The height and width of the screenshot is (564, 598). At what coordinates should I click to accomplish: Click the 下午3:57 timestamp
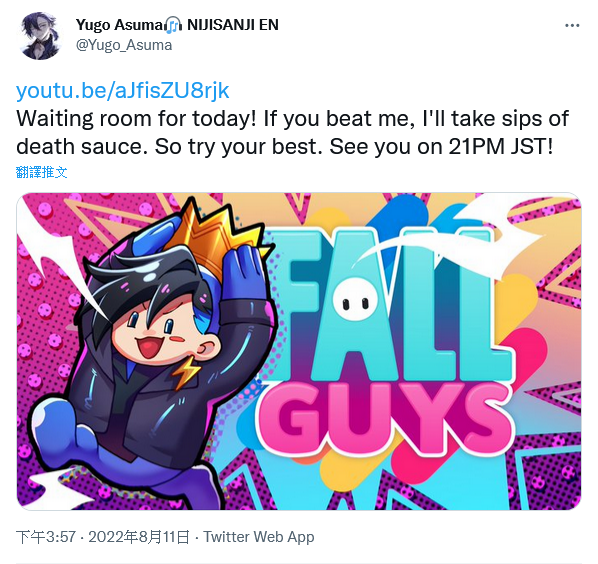click(46, 537)
